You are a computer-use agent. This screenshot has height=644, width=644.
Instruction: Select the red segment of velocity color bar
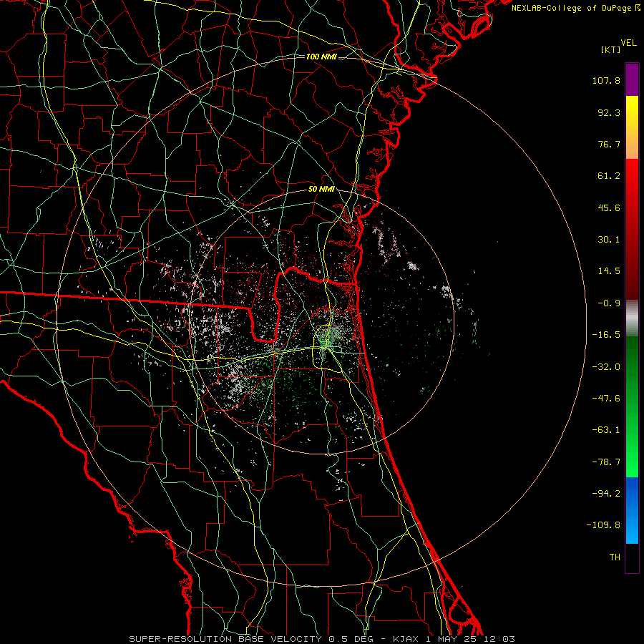click(632, 229)
